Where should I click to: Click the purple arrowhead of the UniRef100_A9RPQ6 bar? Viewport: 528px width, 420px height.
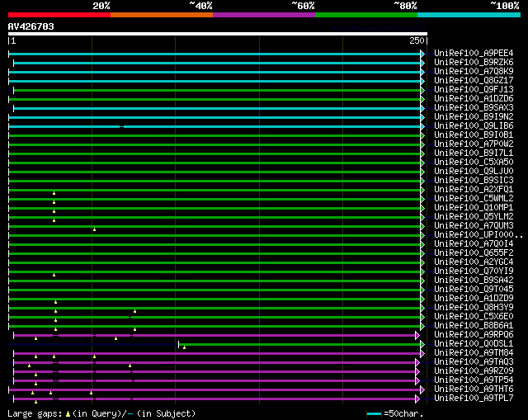tap(417, 335)
